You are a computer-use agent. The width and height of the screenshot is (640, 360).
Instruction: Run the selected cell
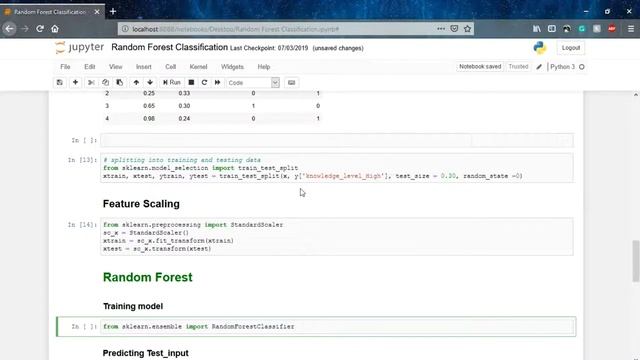pyautogui.click(x=171, y=82)
